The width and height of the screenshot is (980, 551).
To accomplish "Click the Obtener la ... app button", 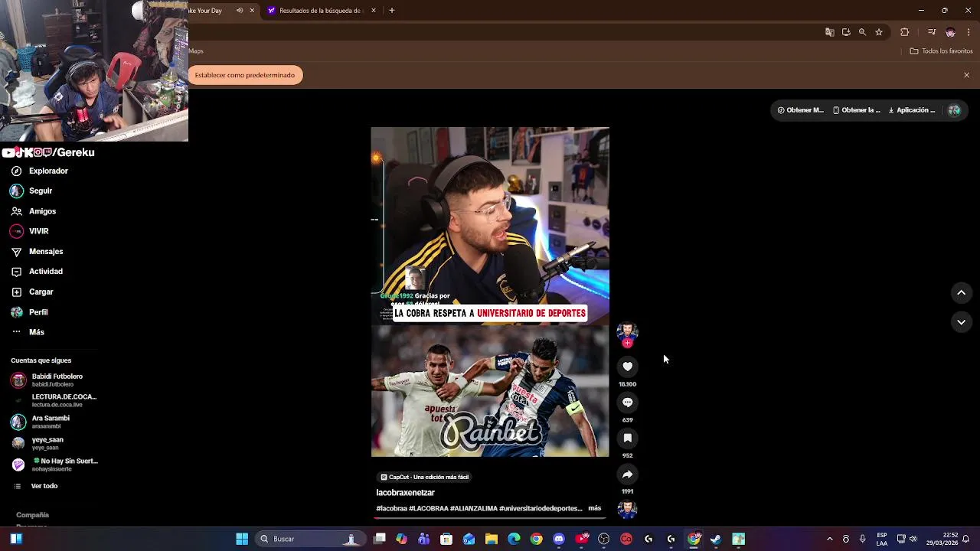I will (x=857, y=110).
